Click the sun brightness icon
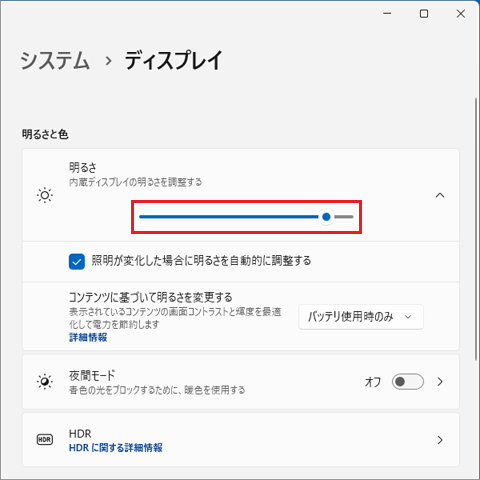The width and height of the screenshot is (480, 480). 45,195
